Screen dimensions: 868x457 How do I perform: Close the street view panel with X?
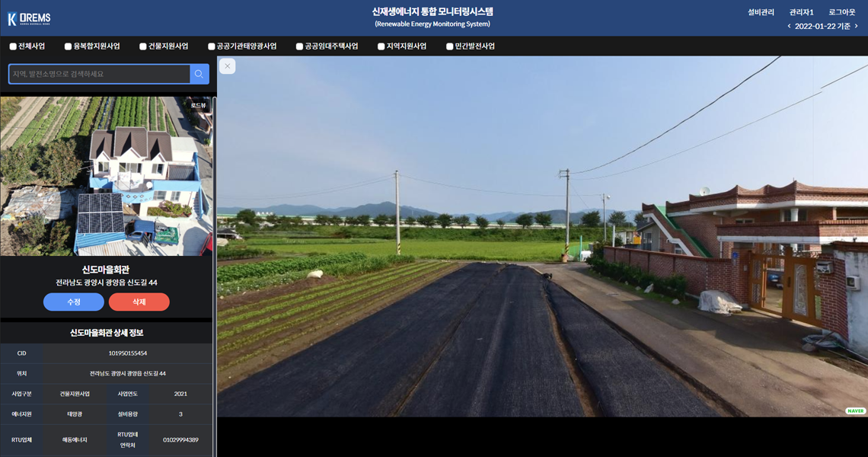227,66
